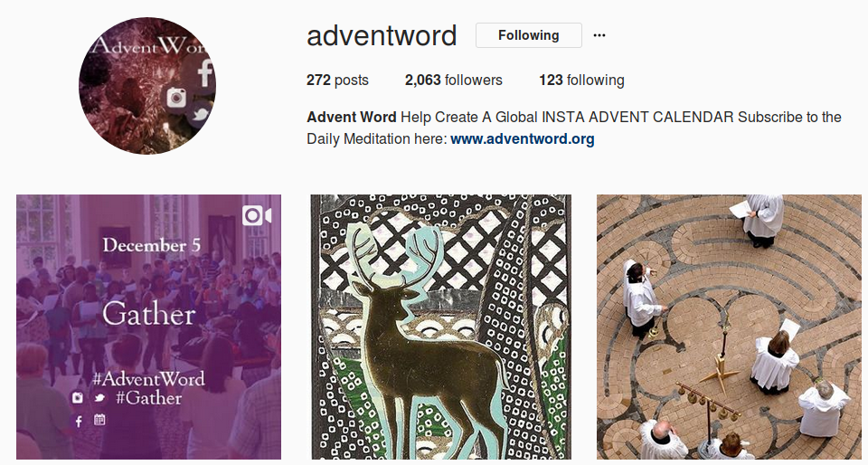Click the small Instagram icon on Gather post
This screenshot has width=868, height=465.
pos(78,397)
